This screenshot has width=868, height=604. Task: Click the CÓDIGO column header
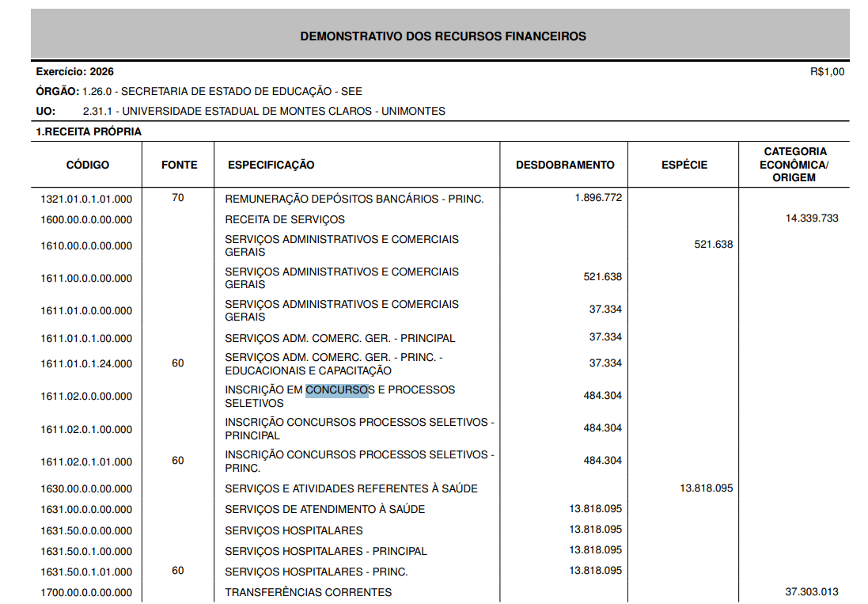pos(88,165)
